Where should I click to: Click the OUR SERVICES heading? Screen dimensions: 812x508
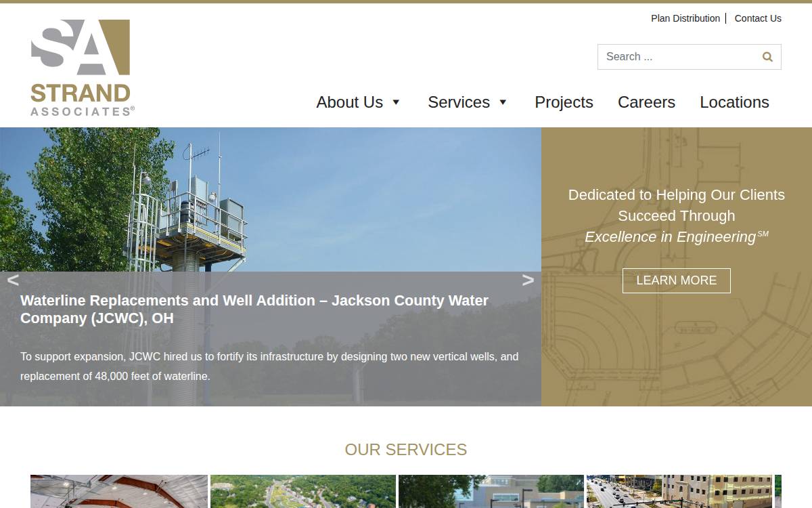pyautogui.click(x=406, y=450)
